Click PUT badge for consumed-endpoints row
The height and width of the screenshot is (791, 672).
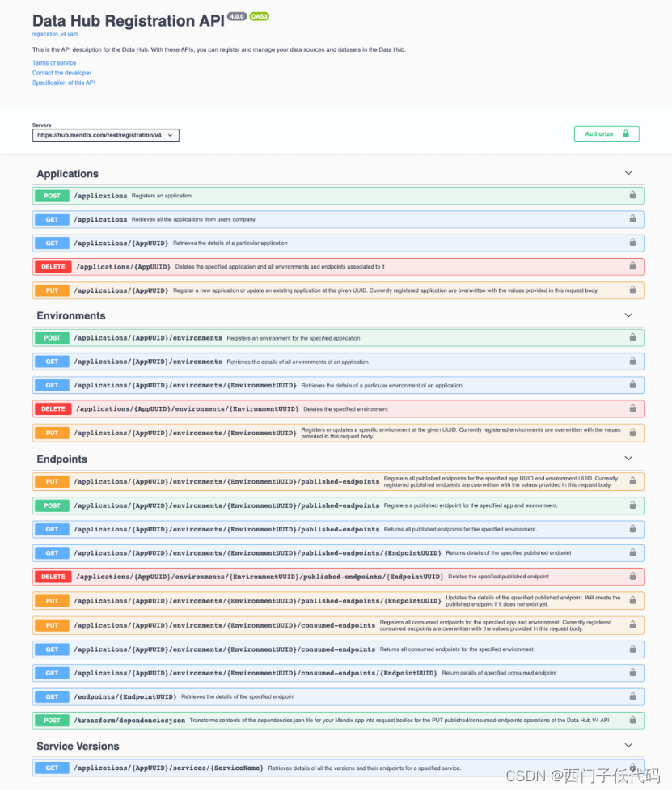point(52,625)
